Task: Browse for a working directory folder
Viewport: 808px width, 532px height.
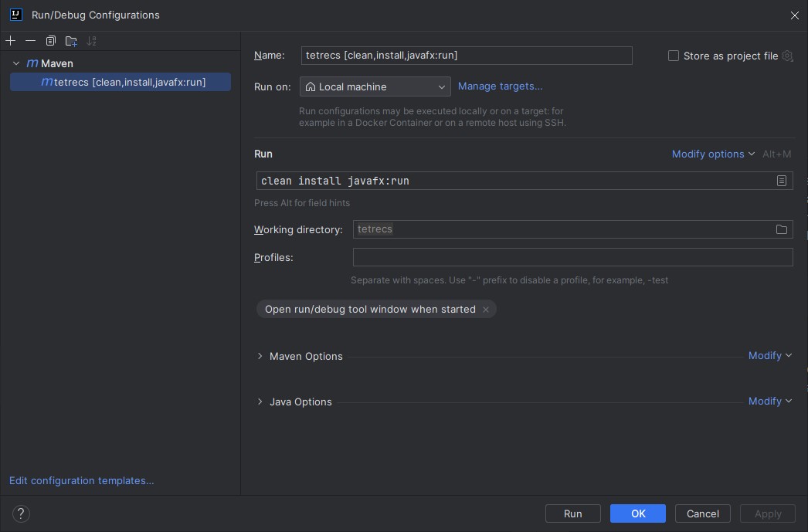Action: [x=781, y=229]
